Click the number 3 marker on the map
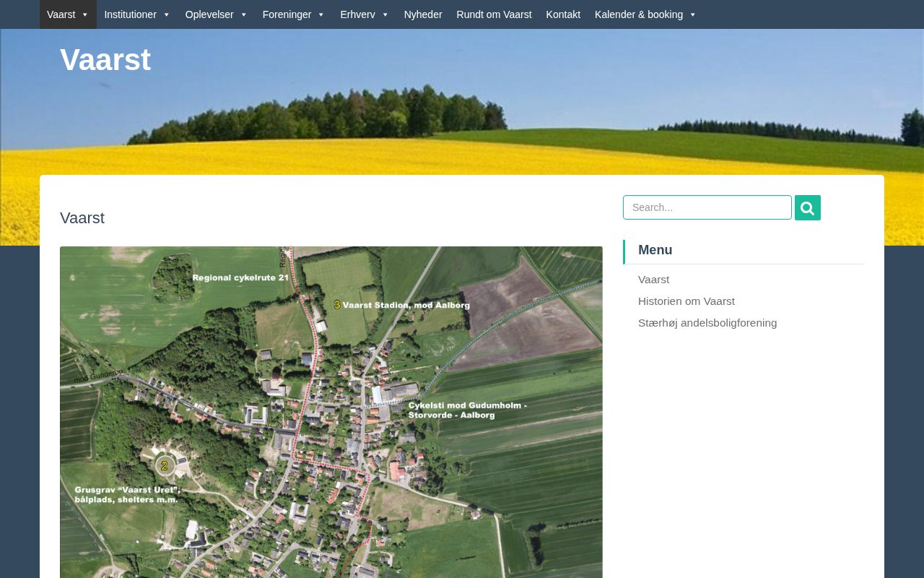 click(337, 305)
